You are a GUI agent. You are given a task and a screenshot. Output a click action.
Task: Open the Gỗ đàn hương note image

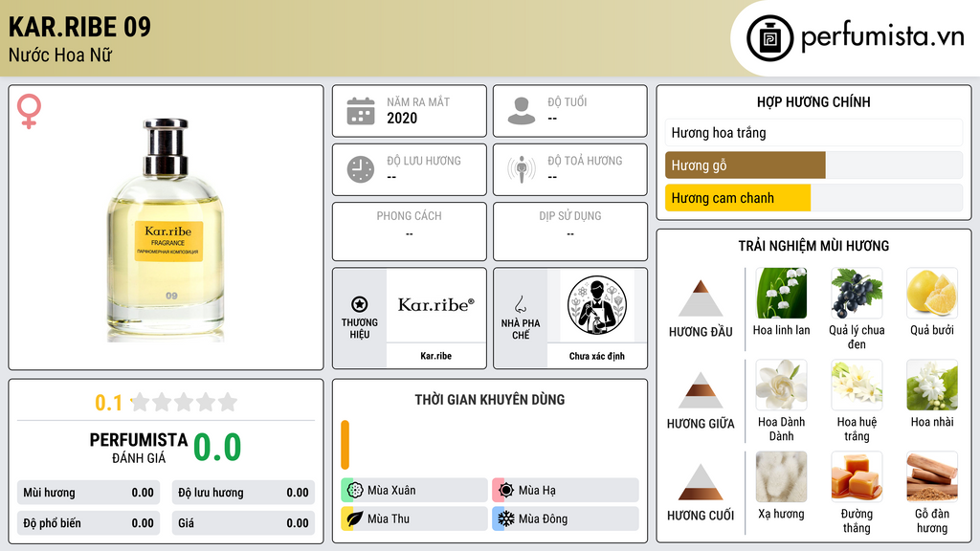pos(932,476)
